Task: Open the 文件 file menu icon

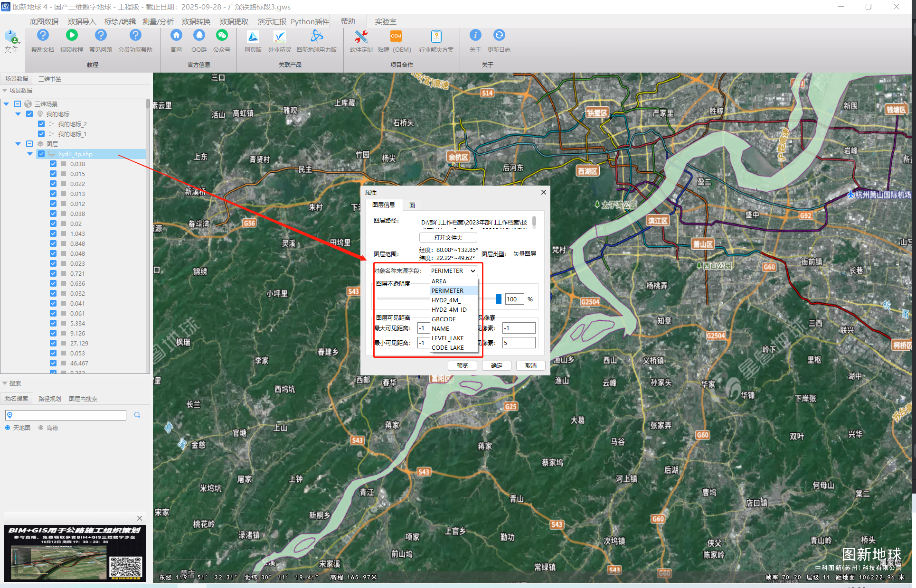Action: [x=11, y=37]
